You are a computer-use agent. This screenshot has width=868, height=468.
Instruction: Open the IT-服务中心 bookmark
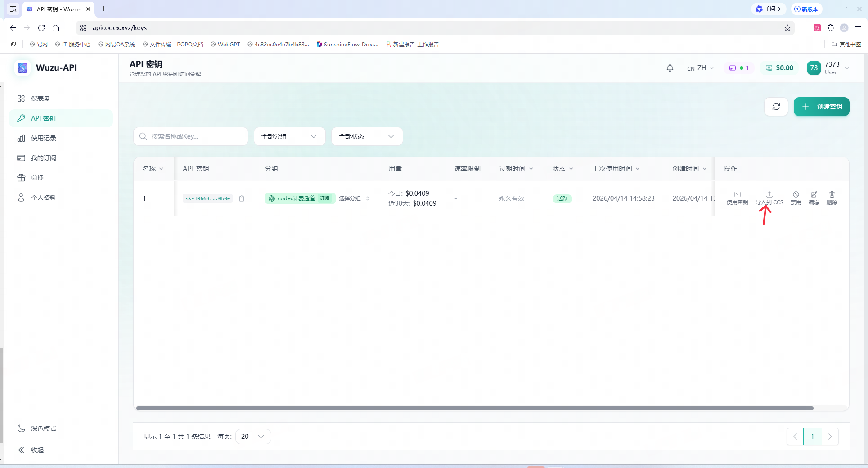[72, 44]
